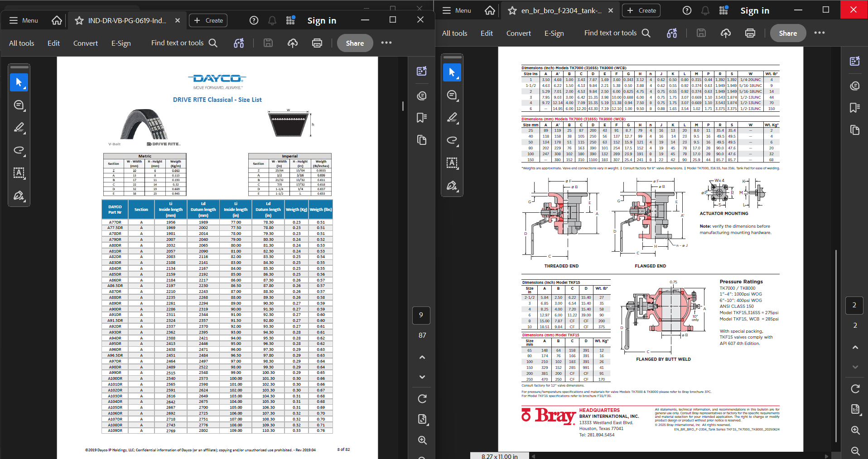Open Convert in left window toolbar
Image resolution: width=868 pixels, height=459 pixels.
point(86,43)
